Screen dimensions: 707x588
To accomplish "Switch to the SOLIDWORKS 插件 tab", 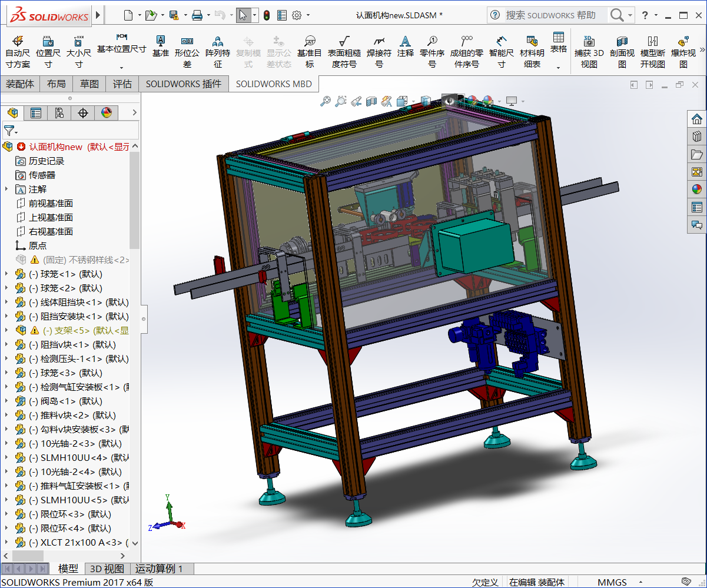I will [184, 84].
